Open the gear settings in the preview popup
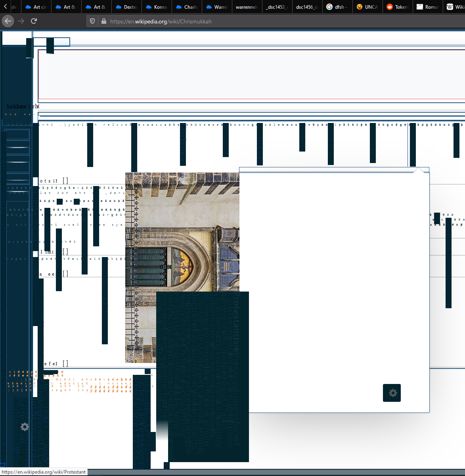Image resolution: width=465 pixels, height=476 pixels. coord(392,393)
